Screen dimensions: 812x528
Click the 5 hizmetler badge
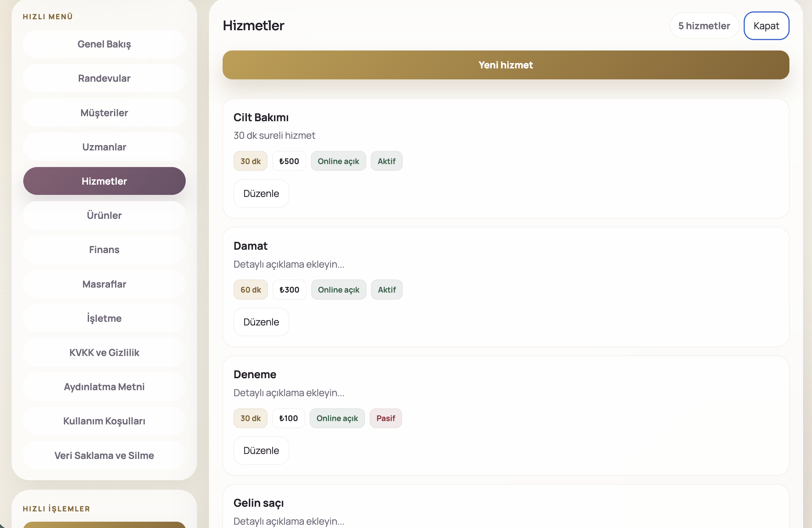pos(704,26)
